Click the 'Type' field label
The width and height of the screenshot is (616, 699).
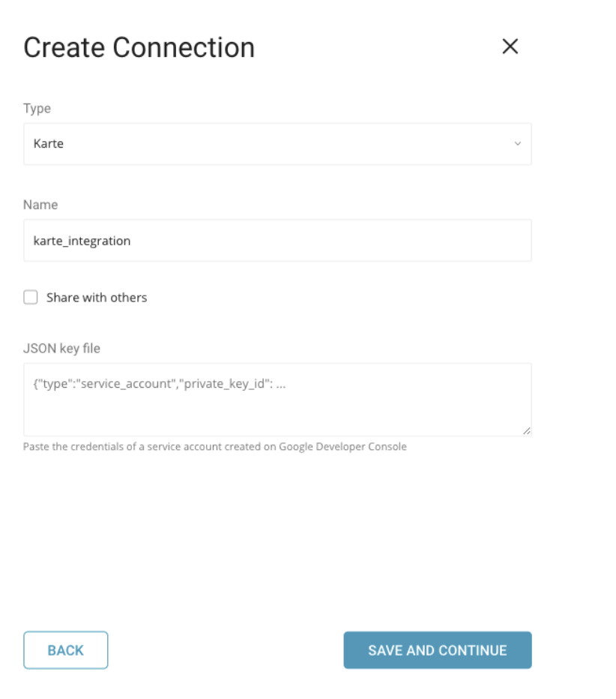(x=37, y=109)
